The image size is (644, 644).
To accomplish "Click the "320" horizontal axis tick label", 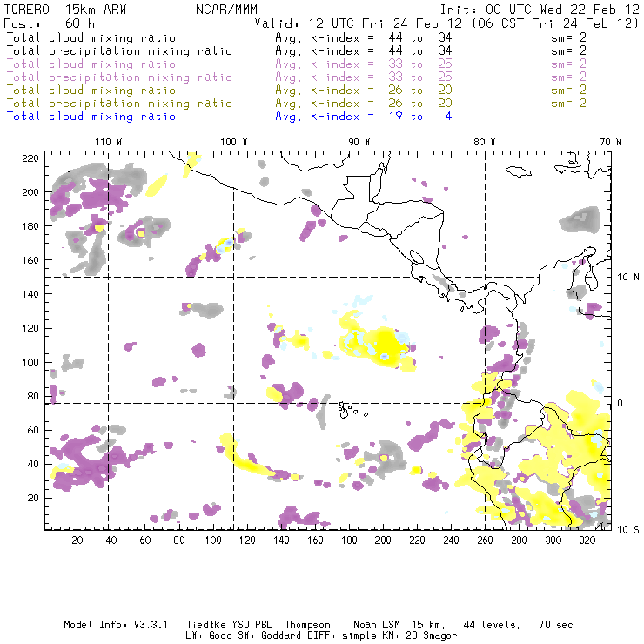I will coord(587,540).
